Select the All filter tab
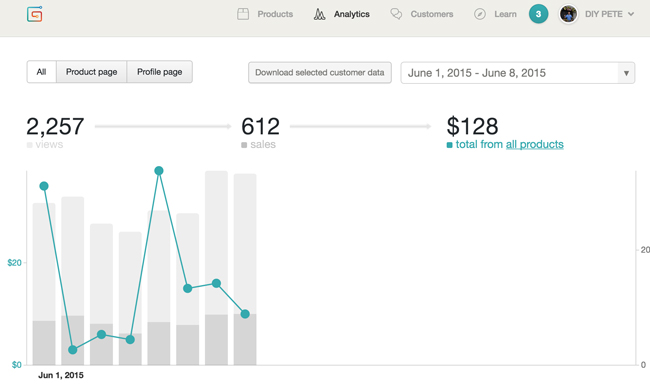The height and width of the screenshot is (389, 650). click(x=41, y=72)
